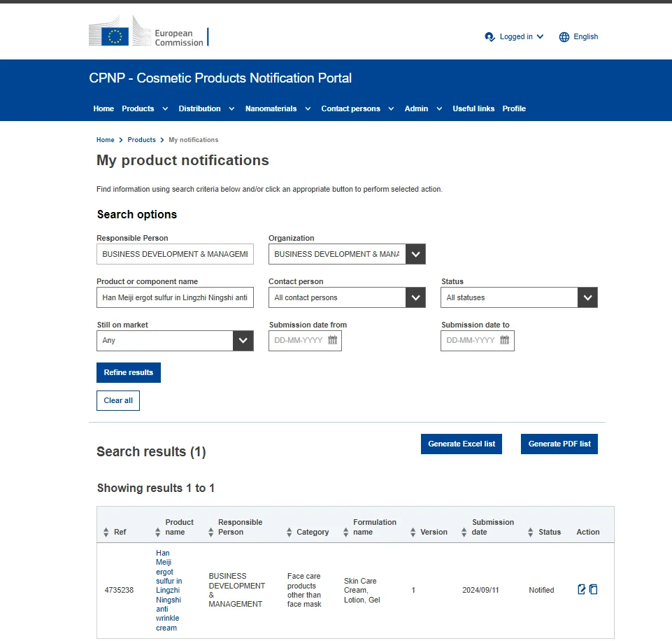Sort results by the Category column
This screenshot has height=641, width=672.
tap(289, 533)
